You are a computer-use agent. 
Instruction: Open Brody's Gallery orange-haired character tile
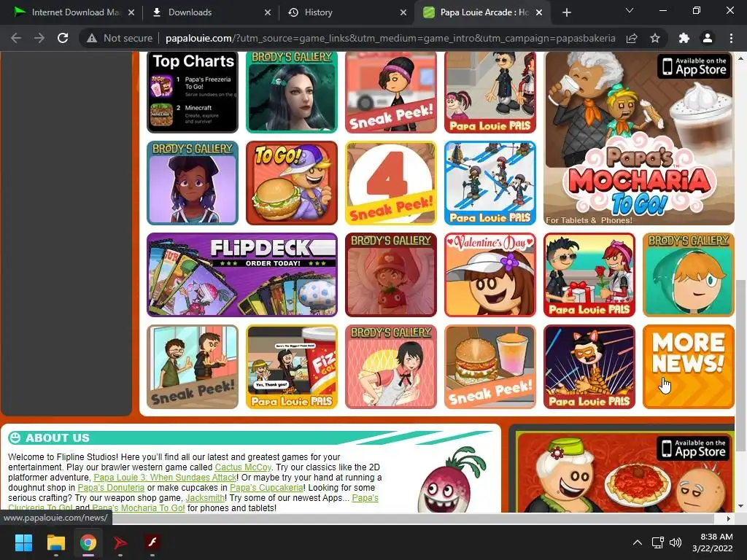(688, 275)
